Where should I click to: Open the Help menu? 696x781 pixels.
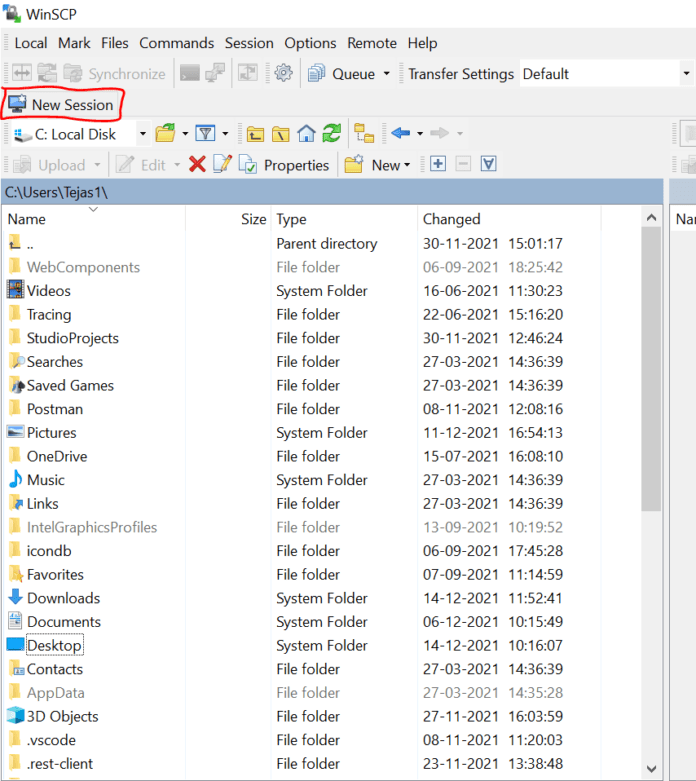(x=422, y=43)
